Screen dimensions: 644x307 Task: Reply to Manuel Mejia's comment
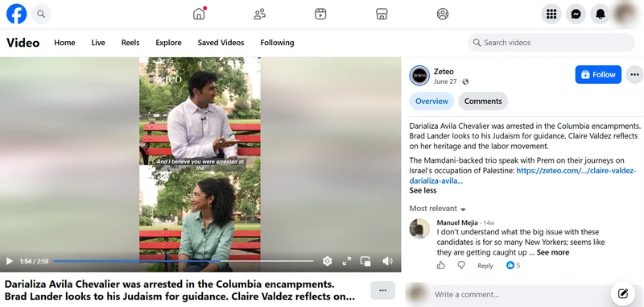pyautogui.click(x=485, y=266)
